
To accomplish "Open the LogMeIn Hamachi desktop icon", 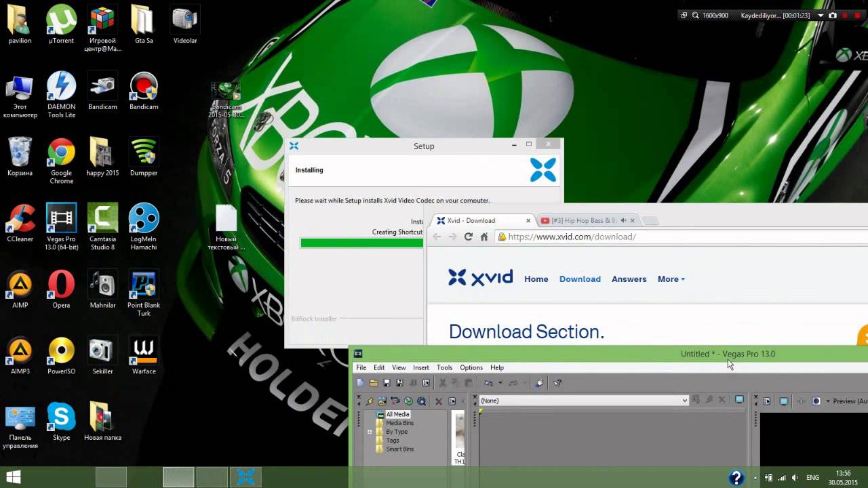I will [x=144, y=227].
